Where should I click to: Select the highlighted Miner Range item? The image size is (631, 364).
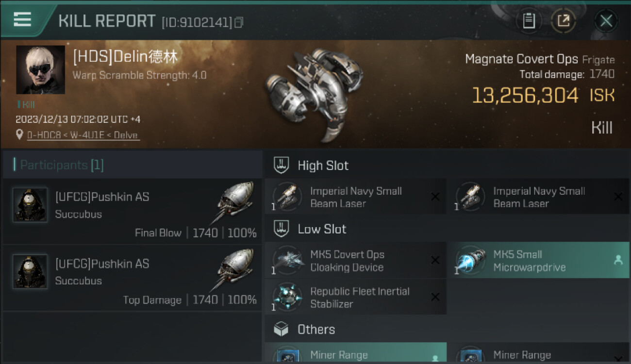(355, 354)
